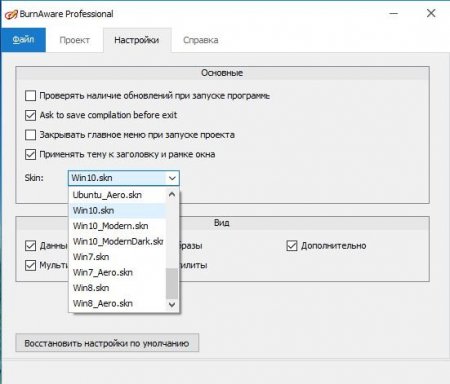Choose the Win8.skn skin
The image size is (450, 384).
click(117, 288)
